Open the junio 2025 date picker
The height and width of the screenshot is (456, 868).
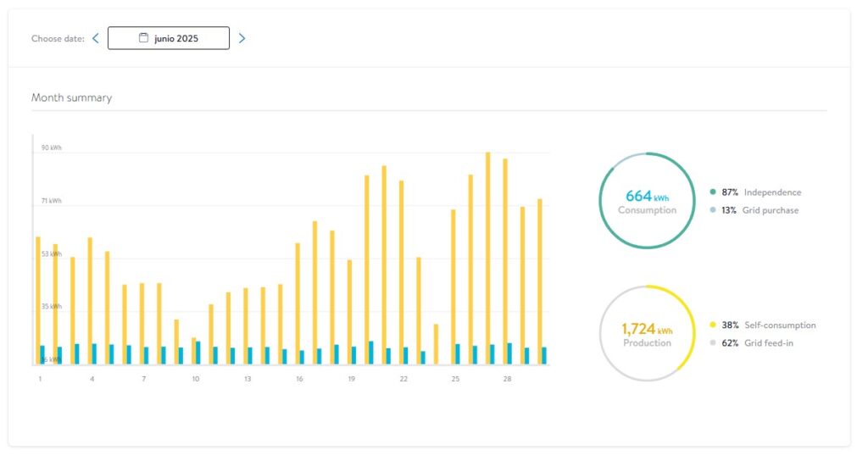(169, 38)
